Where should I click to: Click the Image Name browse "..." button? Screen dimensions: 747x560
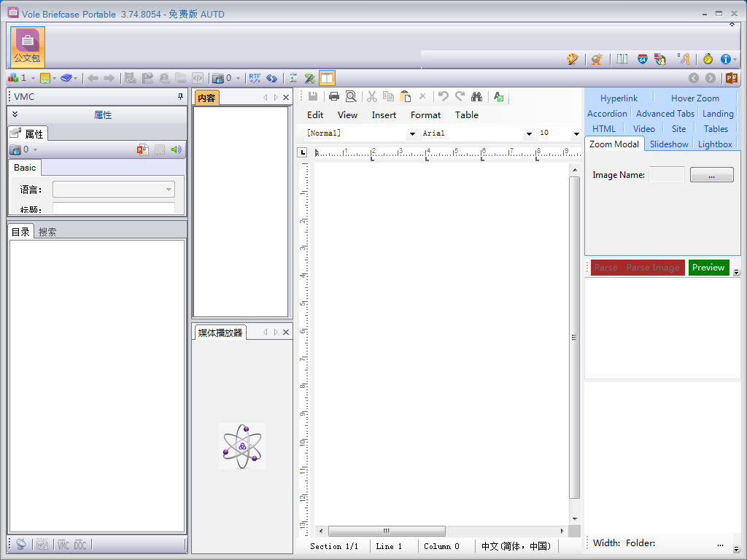711,175
